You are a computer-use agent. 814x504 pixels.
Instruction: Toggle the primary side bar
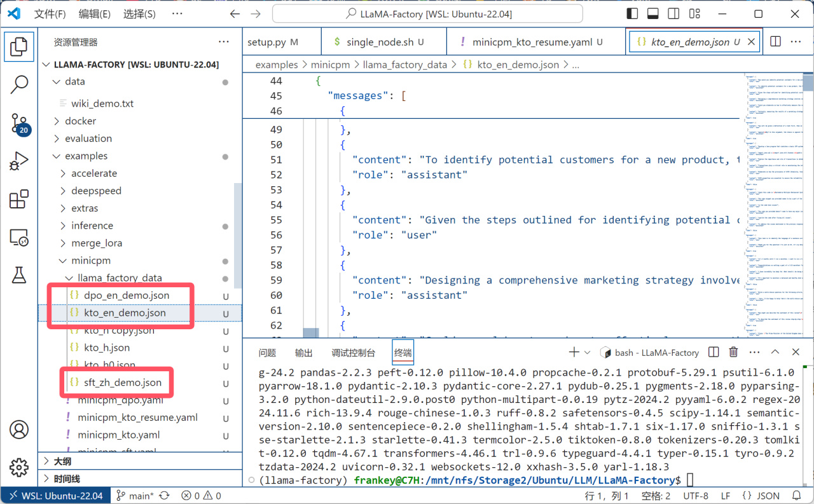click(632, 13)
